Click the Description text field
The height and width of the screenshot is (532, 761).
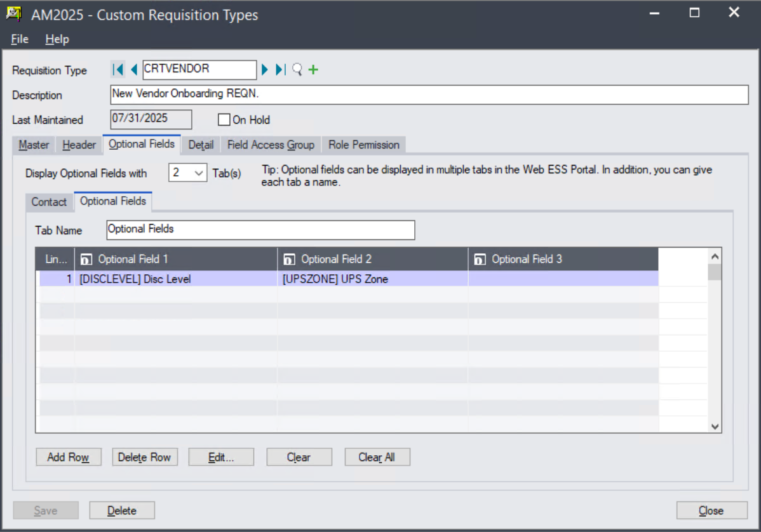[x=429, y=95]
